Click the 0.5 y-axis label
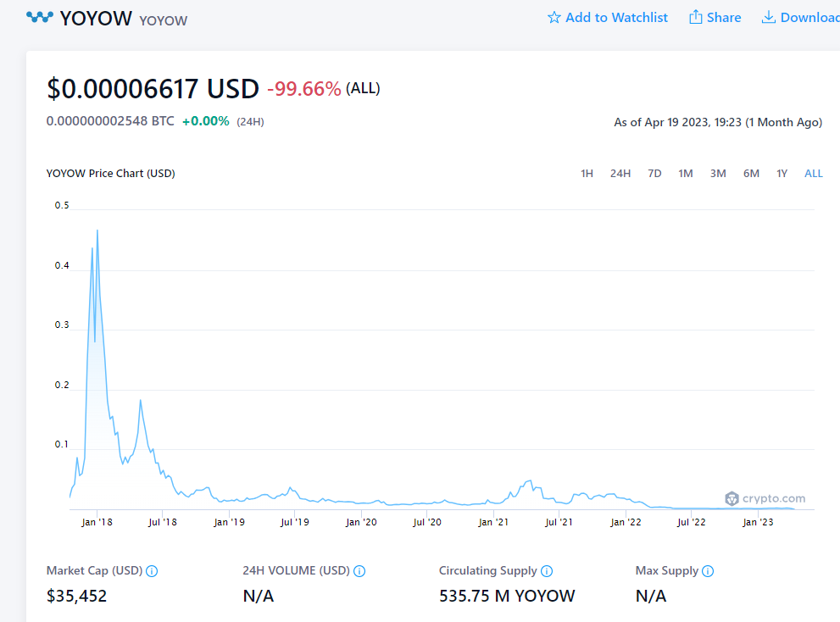Viewport: 840px width, 622px height. pyautogui.click(x=62, y=205)
